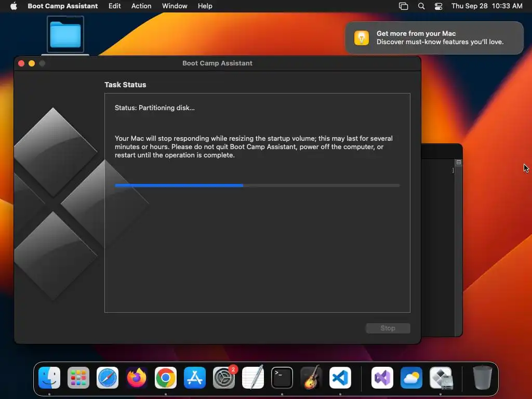The image size is (532, 399).
Task: Open the 'Get more from your Mac' notification
Action: tap(434, 37)
